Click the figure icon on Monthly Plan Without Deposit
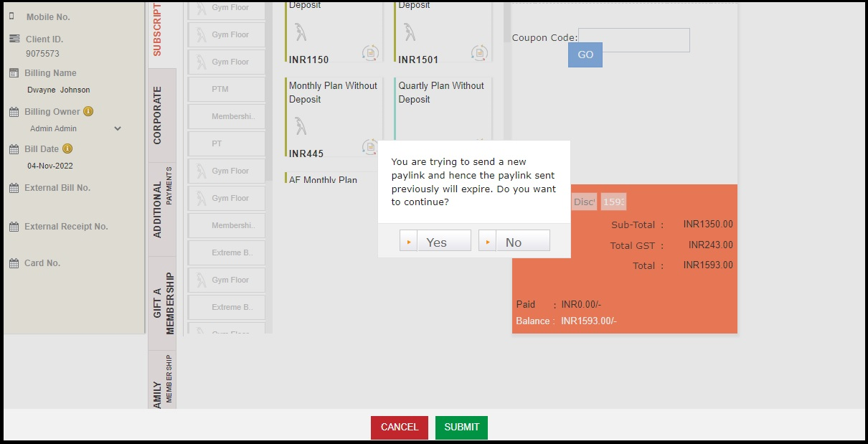This screenshot has width=868, height=444. point(301,126)
